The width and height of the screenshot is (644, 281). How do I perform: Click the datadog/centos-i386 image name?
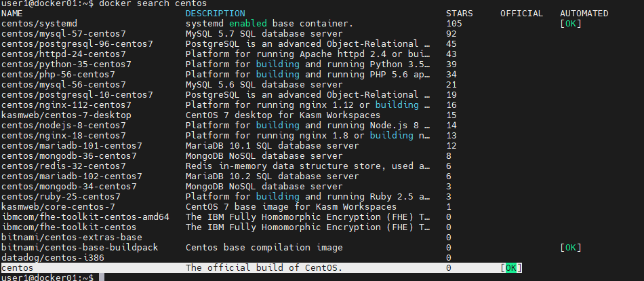(53, 258)
